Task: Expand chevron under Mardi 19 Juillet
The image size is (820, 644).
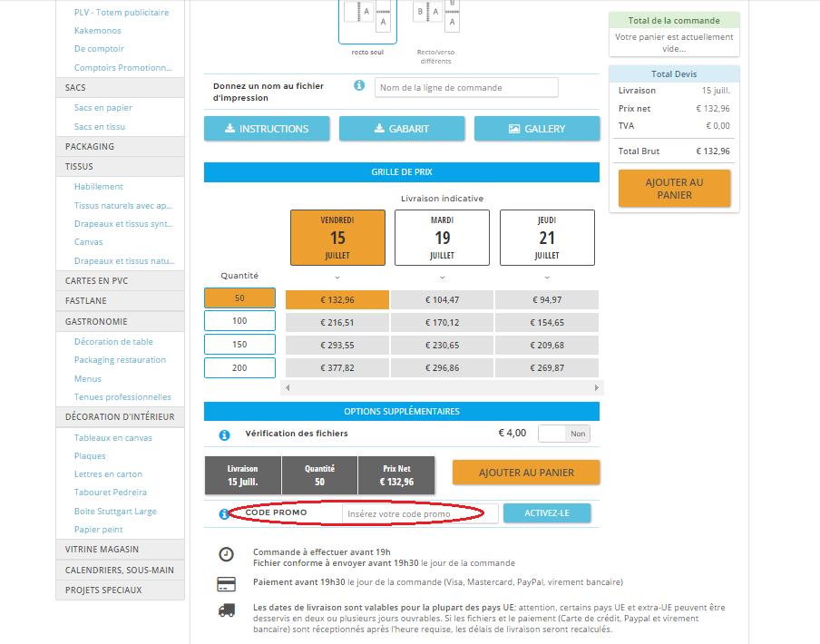Action: click(442, 277)
